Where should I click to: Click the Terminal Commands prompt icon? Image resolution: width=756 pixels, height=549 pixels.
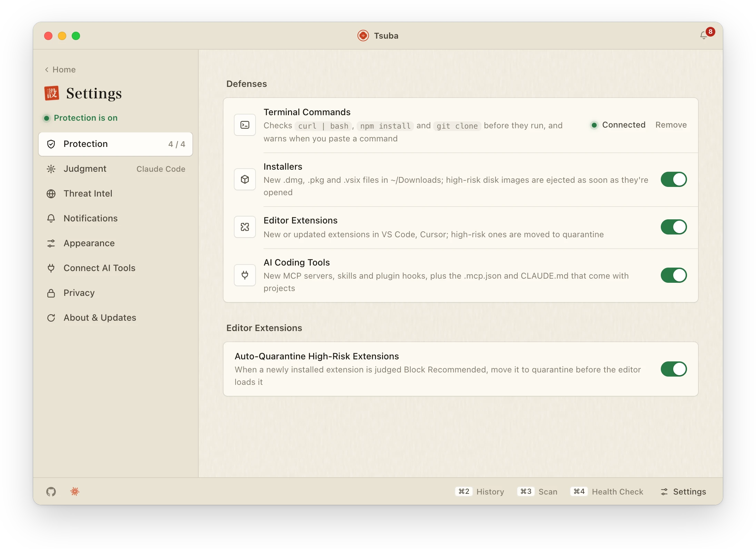[245, 125]
